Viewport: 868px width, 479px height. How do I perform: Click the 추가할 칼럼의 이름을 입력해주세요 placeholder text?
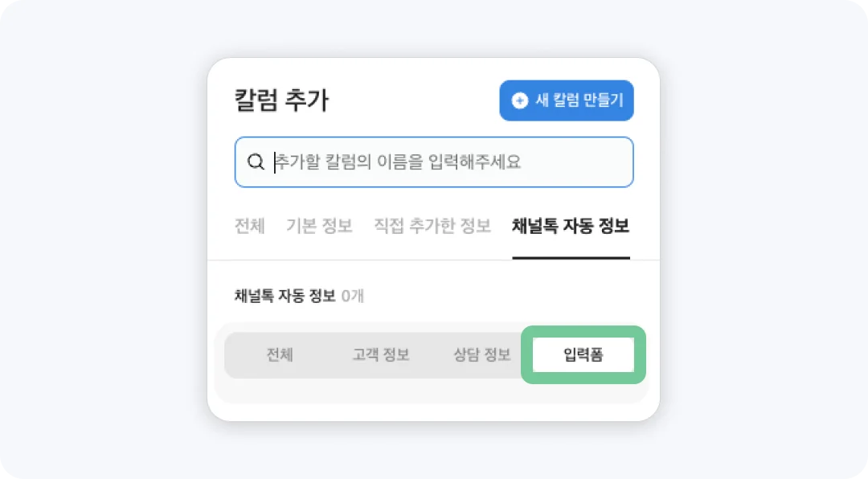tap(399, 162)
